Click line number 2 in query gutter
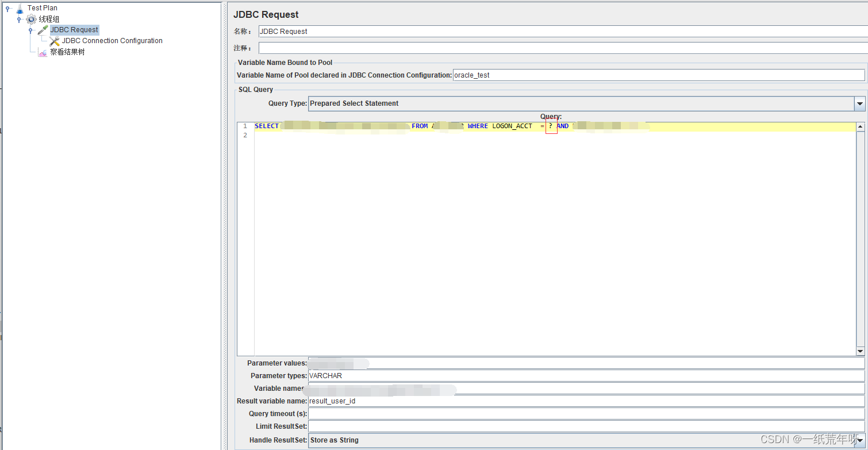Viewport: 868px width, 450px height. click(x=245, y=136)
